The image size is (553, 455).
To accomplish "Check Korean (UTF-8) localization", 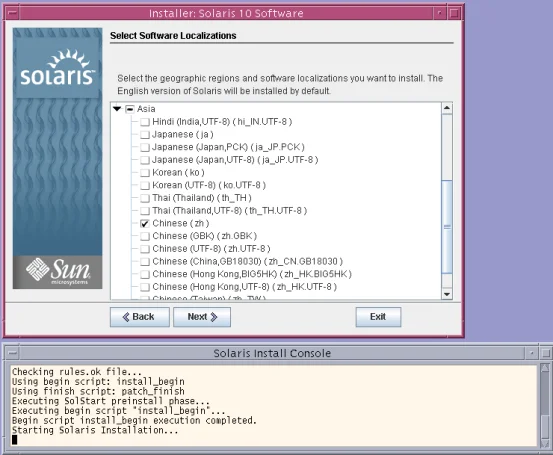I will 145,186.
